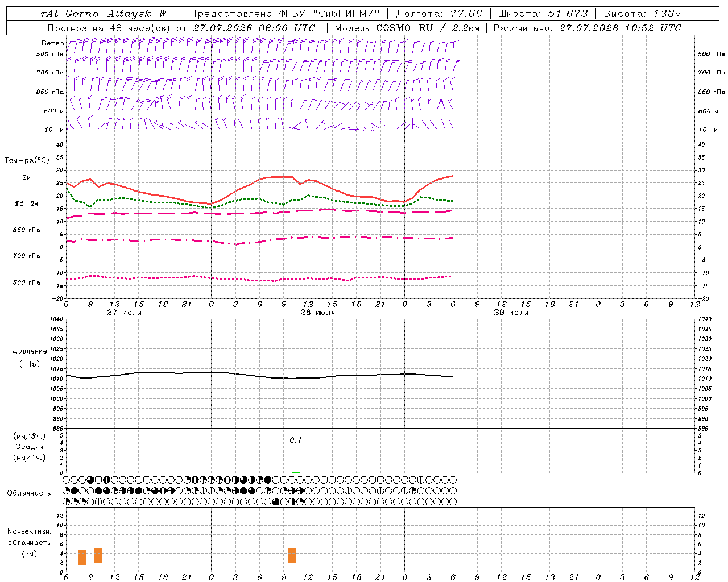Select the calm-wind circle symbols at 10 м level
Image resolution: width=728 pixels, height=582 pixels.
point(365,129)
